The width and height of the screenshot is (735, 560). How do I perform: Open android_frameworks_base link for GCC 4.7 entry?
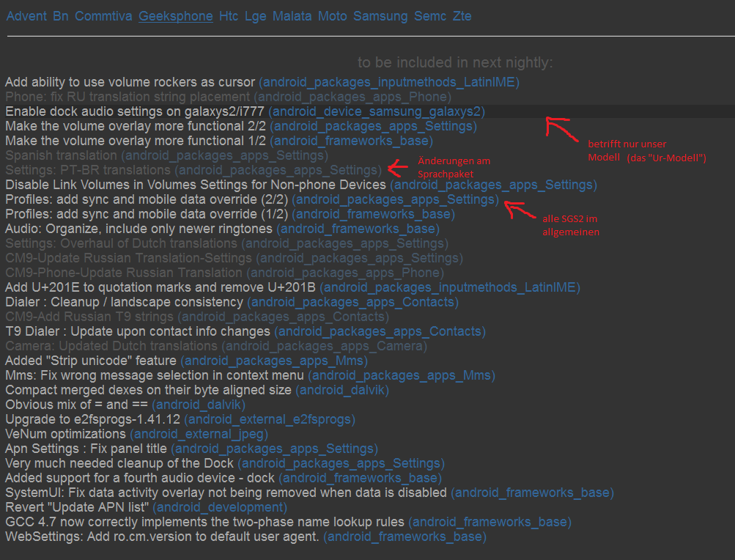(x=490, y=522)
